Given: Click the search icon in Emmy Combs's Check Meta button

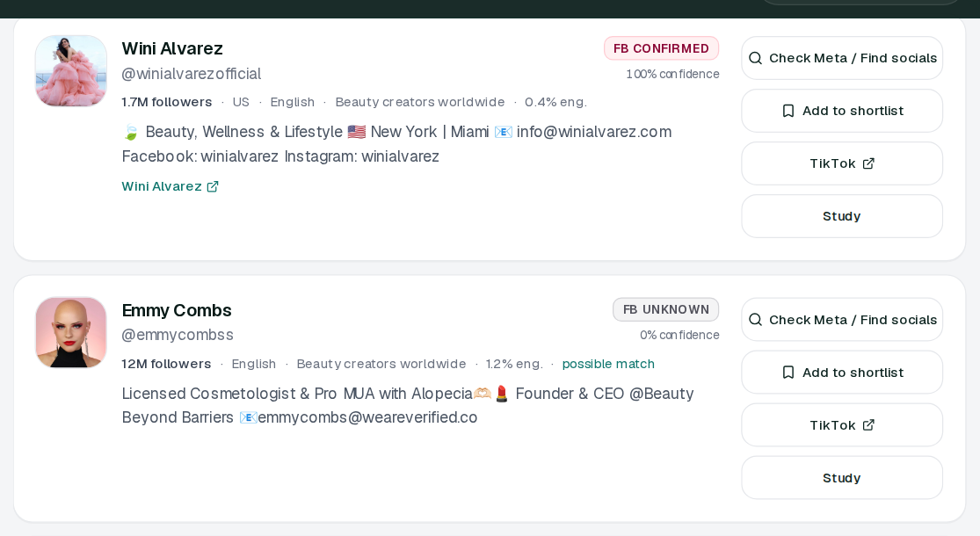Looking at the screenshot, I should [755, 320].
